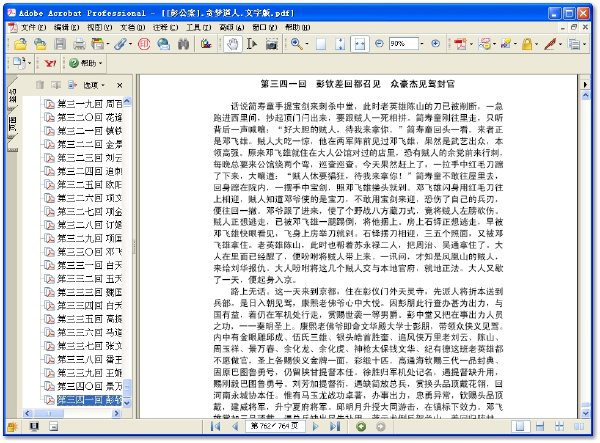Toggle single page layout view
This screenshot has height=443, width=600.
520,426
